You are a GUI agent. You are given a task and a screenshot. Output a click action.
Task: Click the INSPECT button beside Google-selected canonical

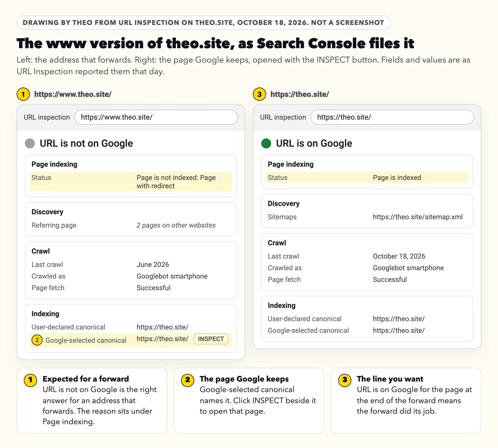coord(211,339)
